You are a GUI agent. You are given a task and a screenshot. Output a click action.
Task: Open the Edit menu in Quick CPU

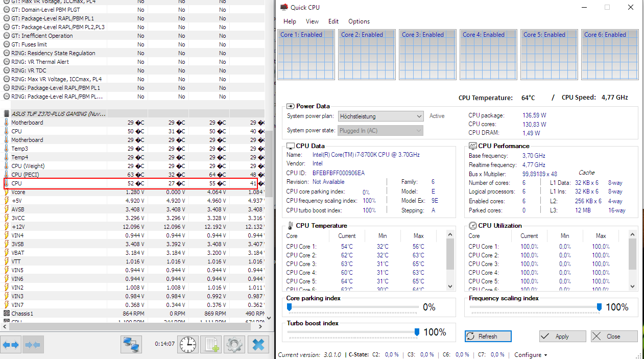tap(333, 21)
